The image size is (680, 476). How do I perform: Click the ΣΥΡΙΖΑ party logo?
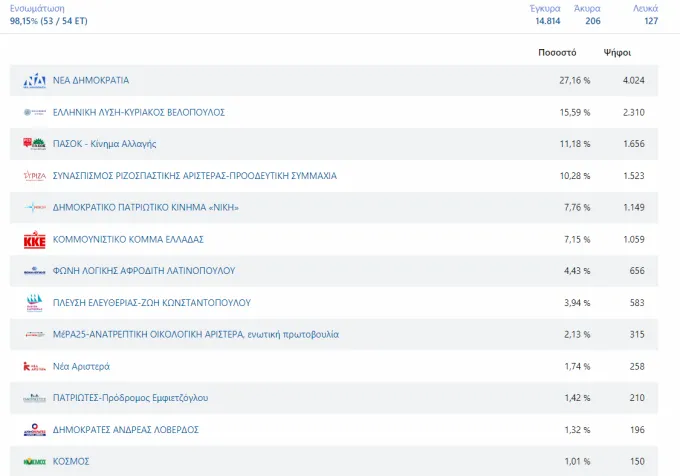(x=34, y=176)
